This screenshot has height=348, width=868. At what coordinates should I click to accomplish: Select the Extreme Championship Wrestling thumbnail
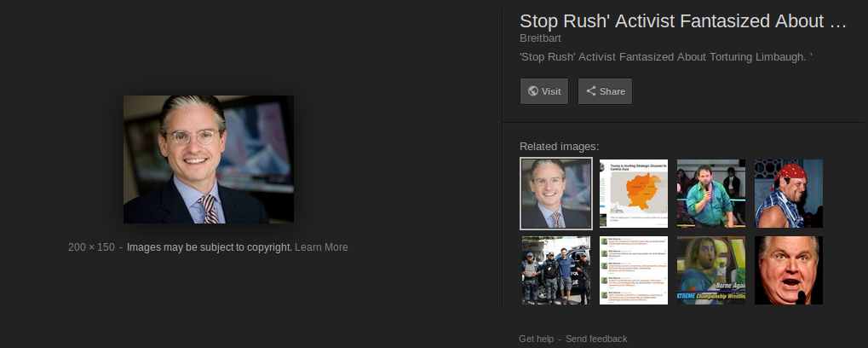711,270
